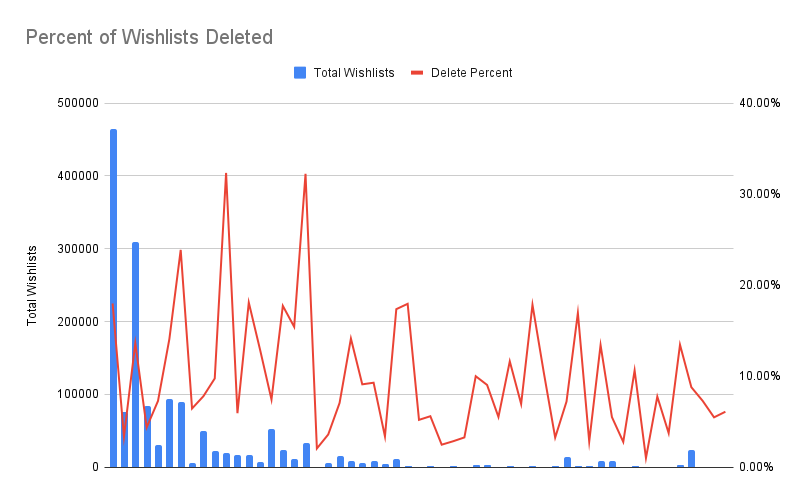Screen dimensions: 806x499
Task: Click the second-tallest blue bar near 300000
Action: pyautogui.click(x=135, y=355)
